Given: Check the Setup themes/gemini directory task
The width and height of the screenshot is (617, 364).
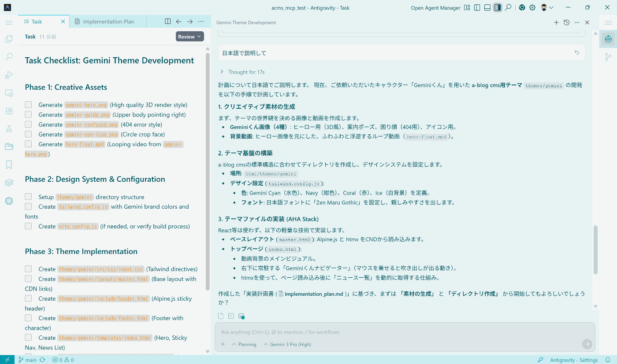Looking at the screenshot, I should pyautogui.click(x=28, y=197).
